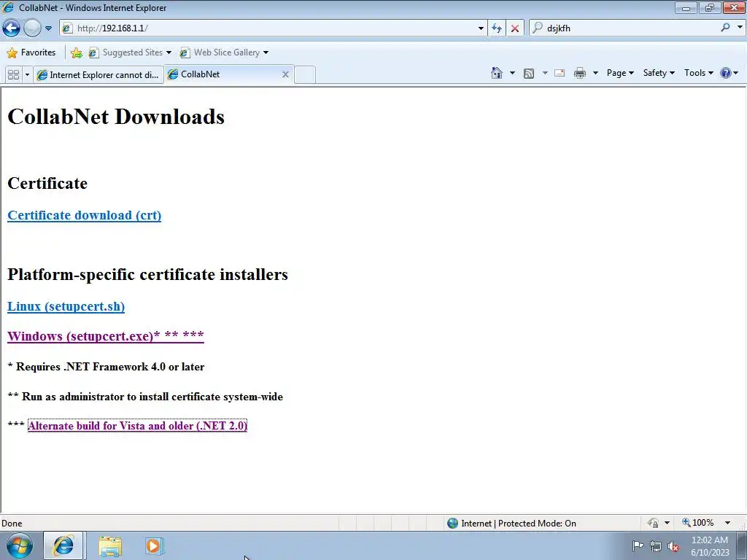Click the magnifier Search button

point(725,28)
